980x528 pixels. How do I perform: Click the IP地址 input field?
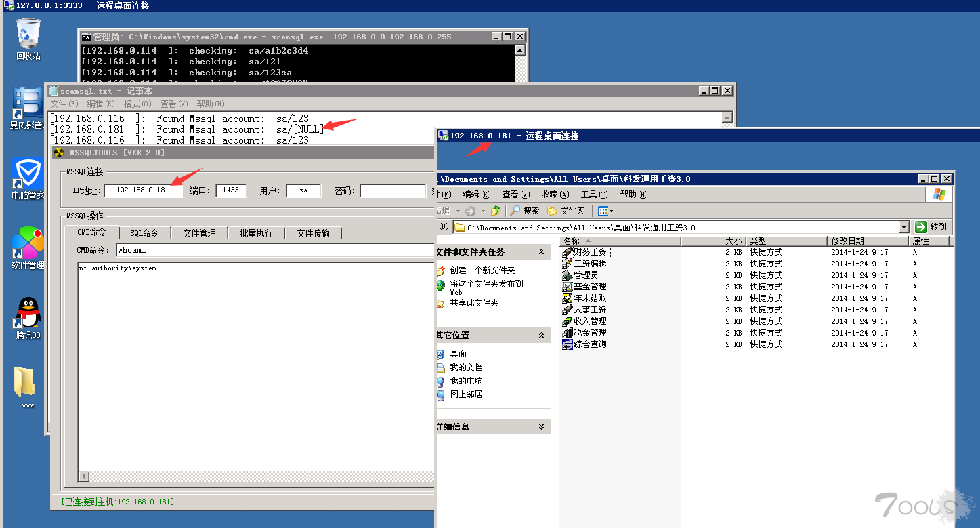pyautogui.click(x=143, y=190)
